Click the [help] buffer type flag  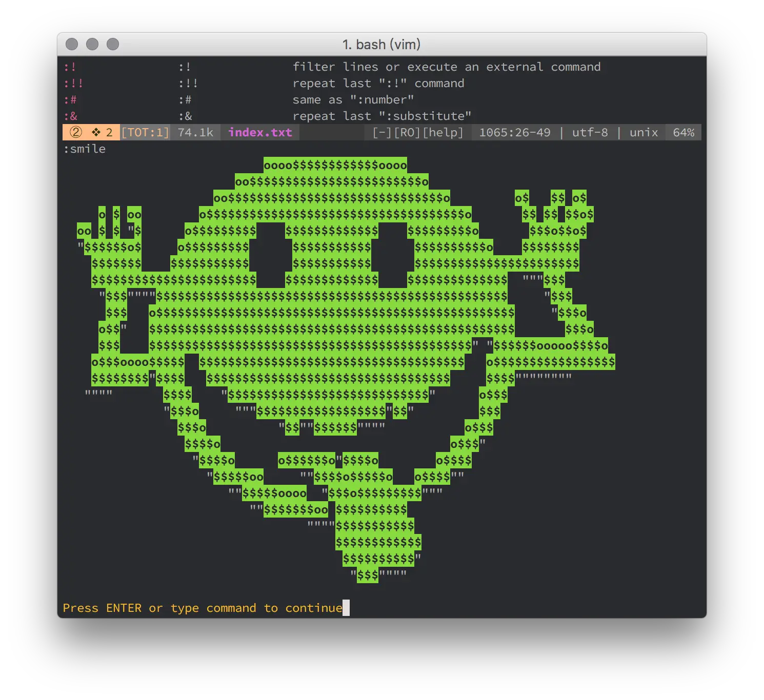443,132
